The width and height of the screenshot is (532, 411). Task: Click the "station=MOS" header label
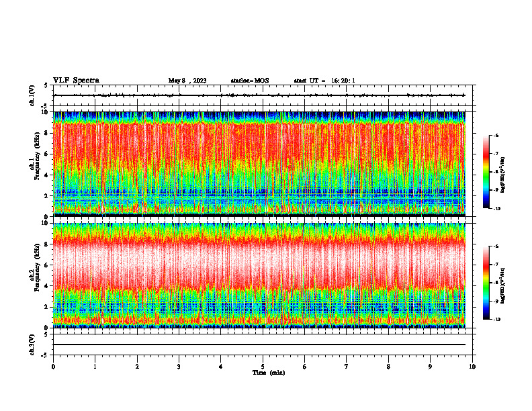pyautogui.click(x=250, y=81)
